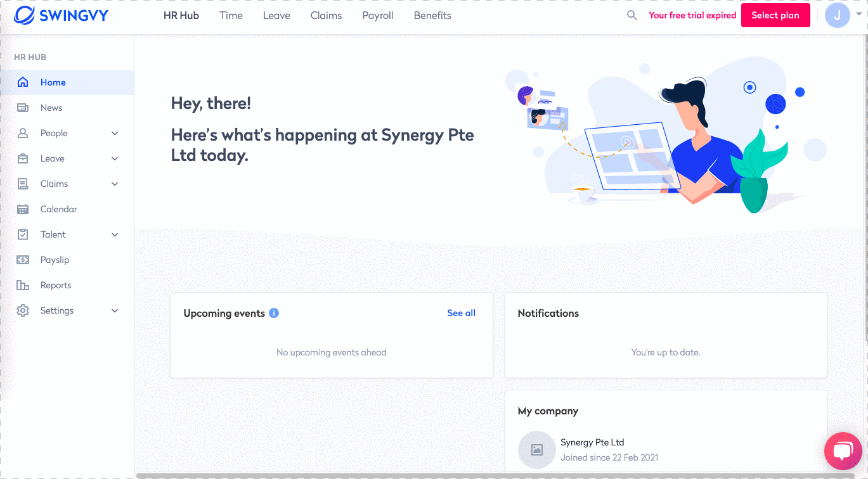Image resolution: width=868 pixels, height=479 pixels.
Task: Expand the Leave sidebar chevron
Action: click(115, 158)
